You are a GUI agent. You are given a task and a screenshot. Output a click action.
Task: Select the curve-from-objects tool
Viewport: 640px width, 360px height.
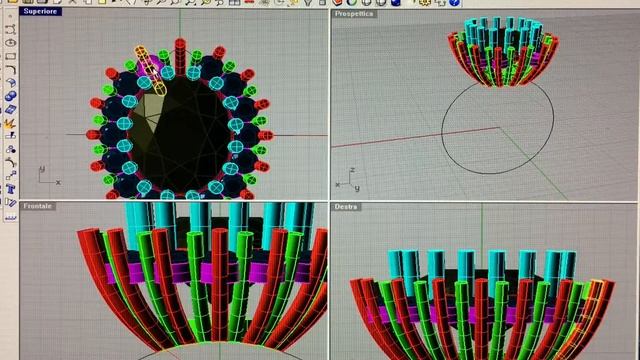[11, 163]
